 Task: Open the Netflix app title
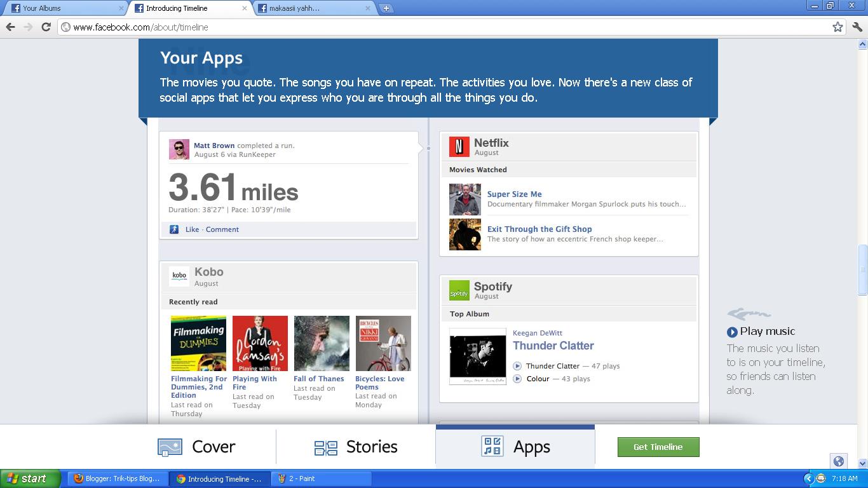(491, 143)
